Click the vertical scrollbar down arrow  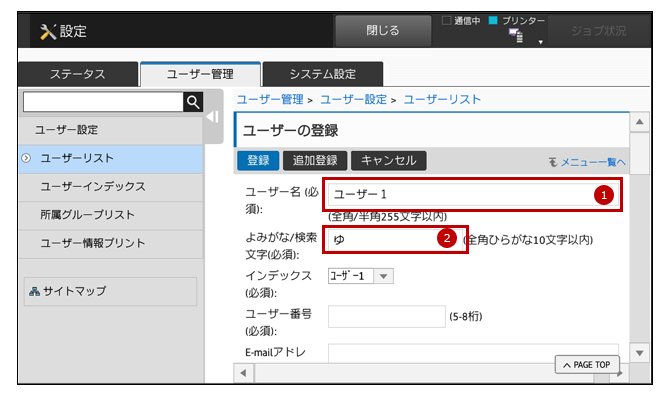tap(640, 353)
